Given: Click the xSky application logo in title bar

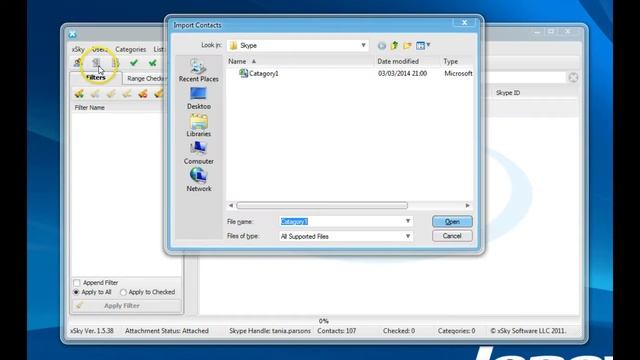Looking at the screenshot, I should tap(73, 34).
